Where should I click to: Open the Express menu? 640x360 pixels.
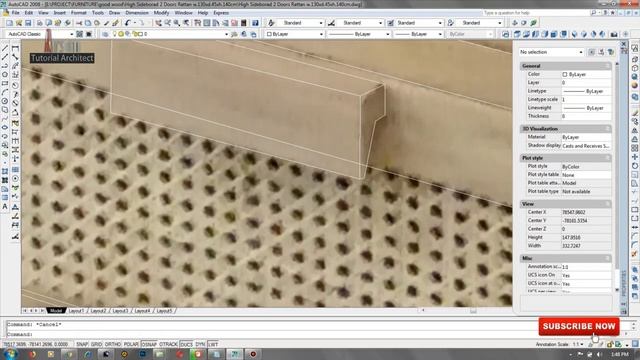[221, 13]
